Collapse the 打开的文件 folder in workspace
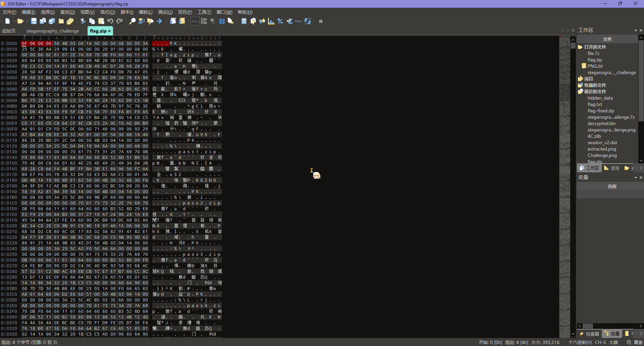Screen dimensions: 644x346 [580, 47]
